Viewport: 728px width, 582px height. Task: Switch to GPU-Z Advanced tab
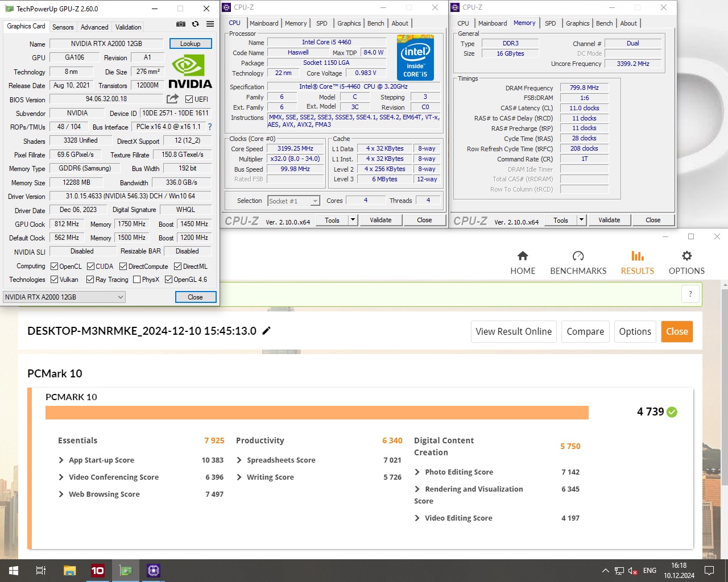(x=94, y=27)
